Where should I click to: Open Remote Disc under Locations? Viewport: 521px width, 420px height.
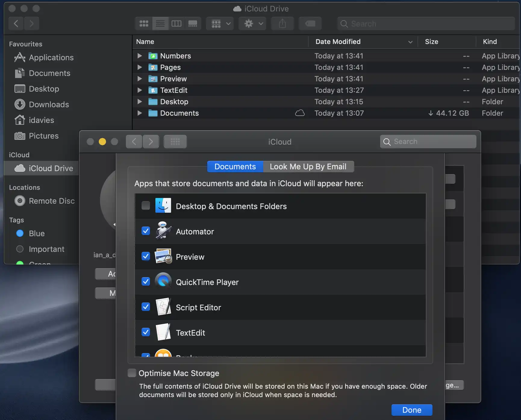52,201
